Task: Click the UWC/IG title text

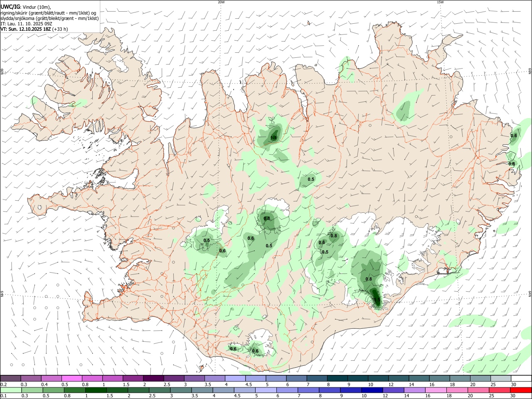Action: 10,7
